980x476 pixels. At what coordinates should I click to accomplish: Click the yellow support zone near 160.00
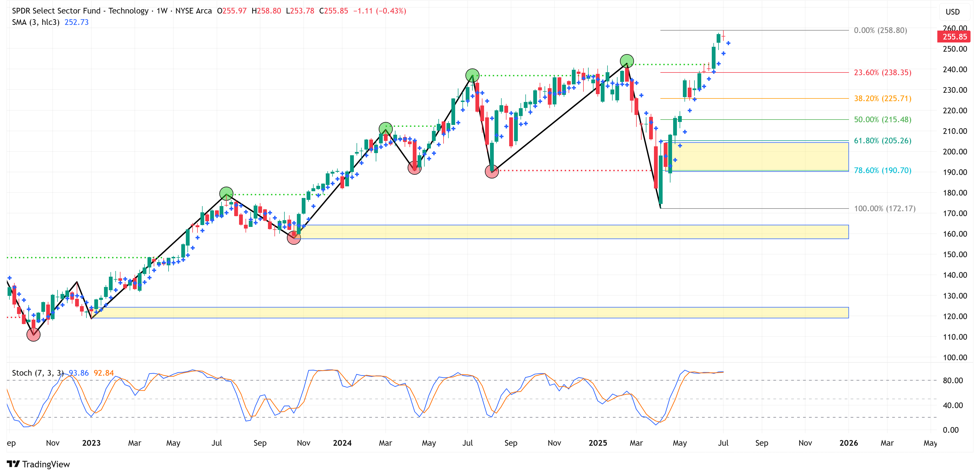pos(571,232)
